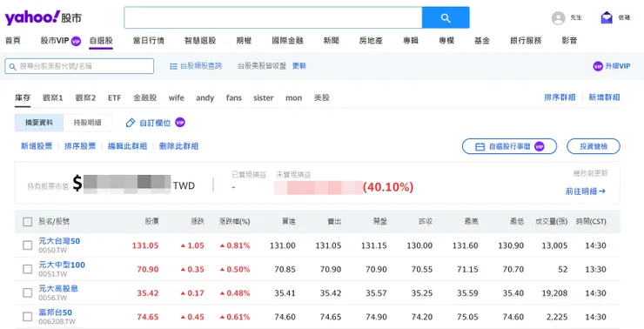Open the 當日行情 navigation item

[148, 41]
